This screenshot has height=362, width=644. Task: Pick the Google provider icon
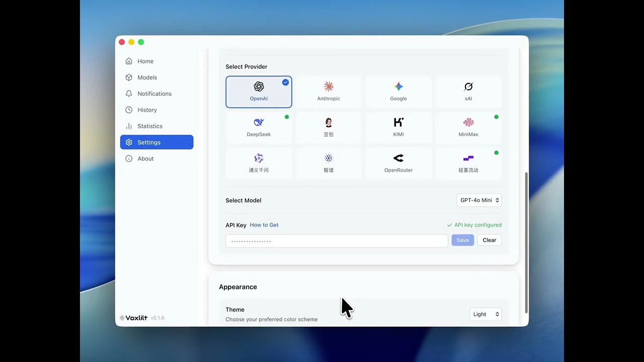pyautogui.click(x=398, y=86)
